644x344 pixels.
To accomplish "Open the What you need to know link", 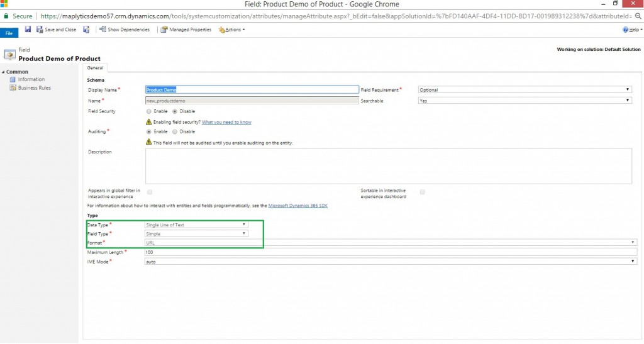I will point(226,122).
